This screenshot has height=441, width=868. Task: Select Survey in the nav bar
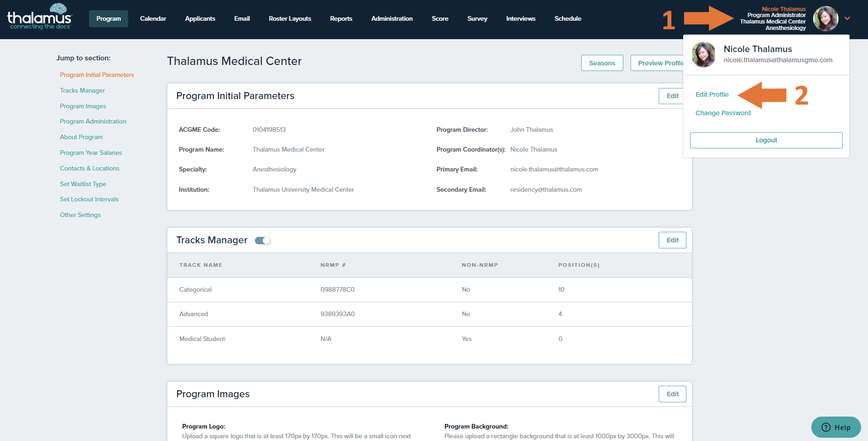click(x=477, y=18)
